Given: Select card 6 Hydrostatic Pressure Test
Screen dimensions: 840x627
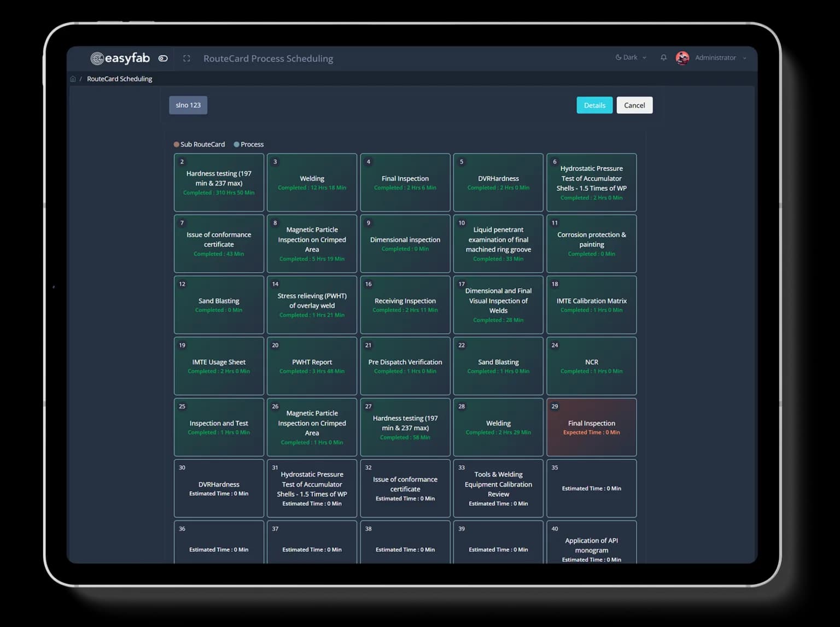Looking at the screenshot, I should (x=592, y=183).
